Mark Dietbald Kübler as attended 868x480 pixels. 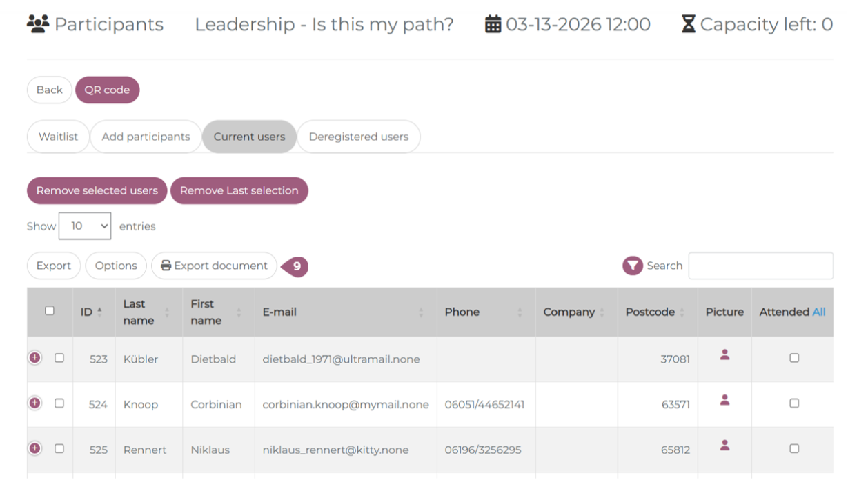(794, 359)
